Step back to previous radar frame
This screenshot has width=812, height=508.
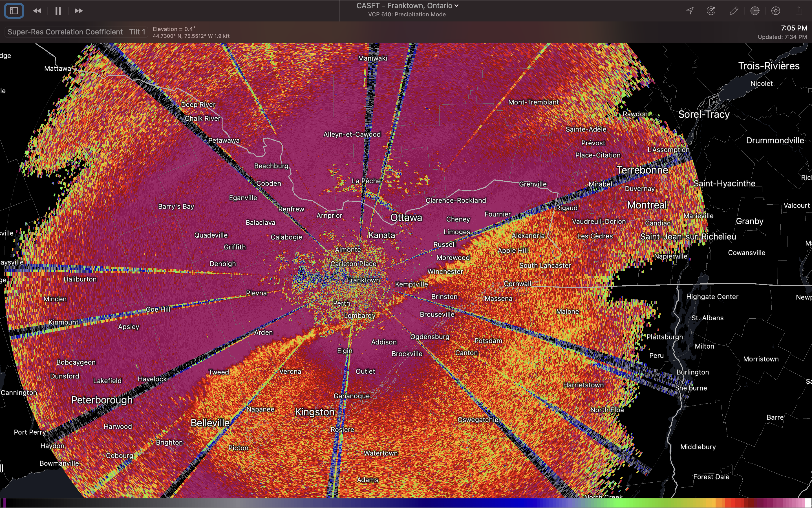pyautogui.click(x=37, y=11)
